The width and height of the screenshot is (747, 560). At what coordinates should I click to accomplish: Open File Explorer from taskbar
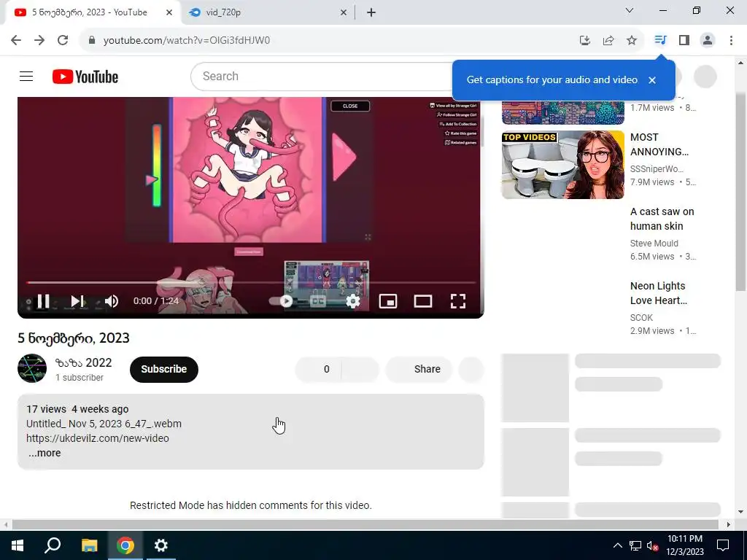point(89,545)
